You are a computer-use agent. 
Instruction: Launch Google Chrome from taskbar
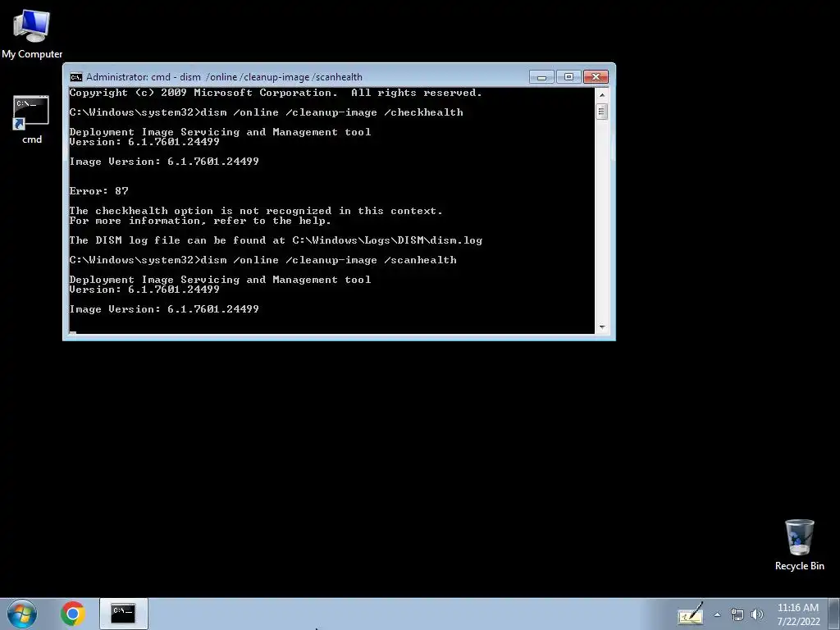click(73, 614)
